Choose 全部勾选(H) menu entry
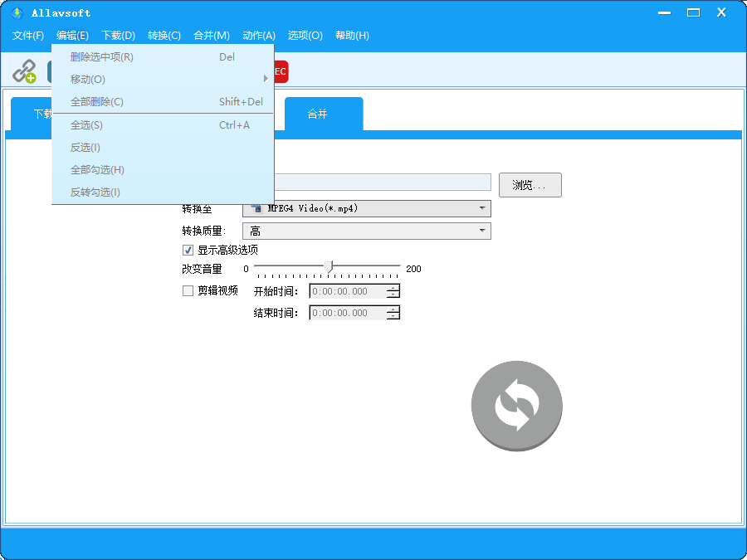The image size is (747, 560). pyautogui.click(x=163, y=169)
